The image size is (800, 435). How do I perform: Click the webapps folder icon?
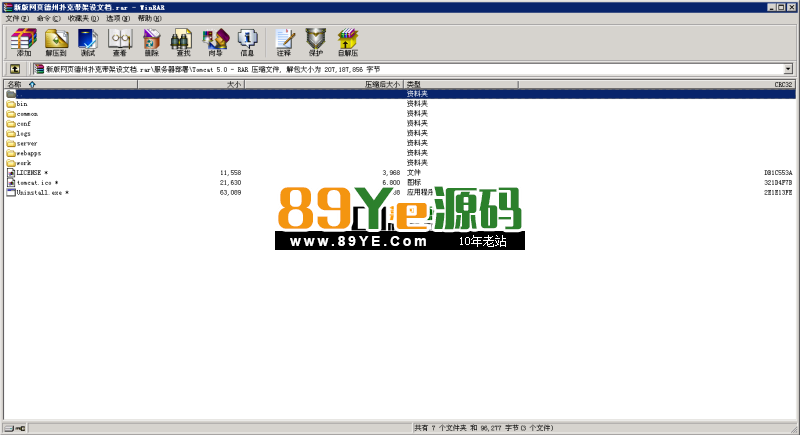tap(11, 153)
